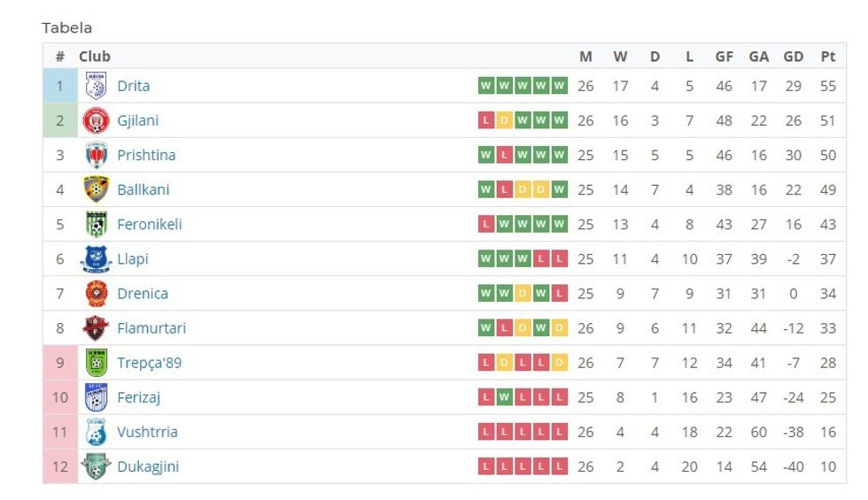The height and width of the screenshot is (500, 868).
Task: Click the Club column header
Action: 95,57
